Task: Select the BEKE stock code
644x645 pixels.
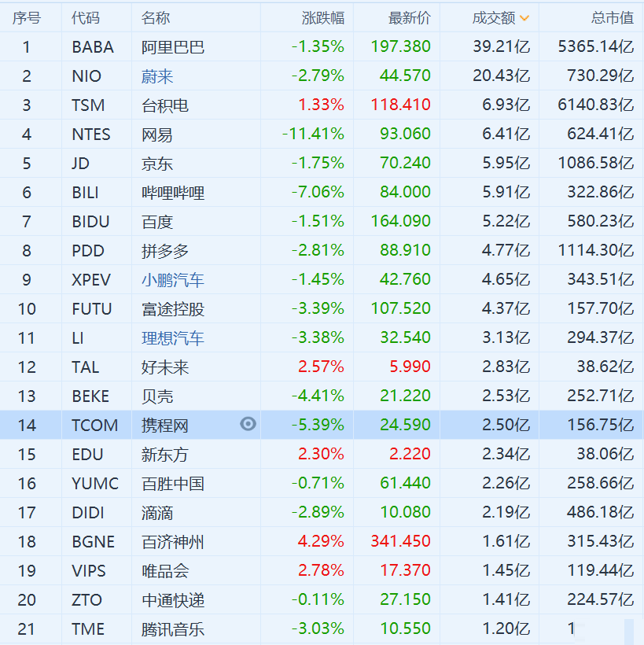Action: (90, 396)
